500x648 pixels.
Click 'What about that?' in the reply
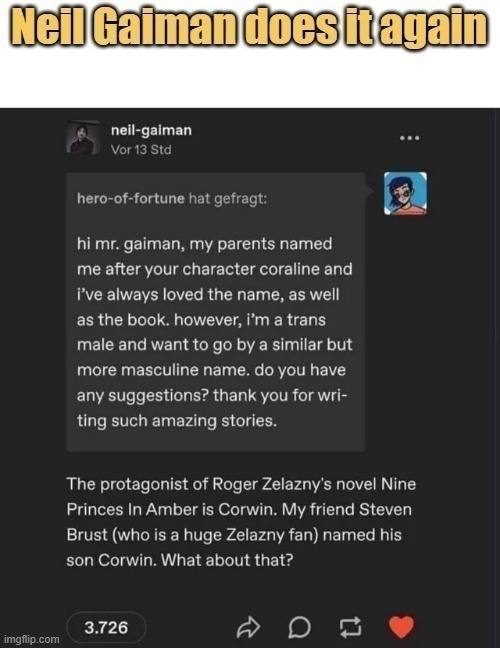point(227,560)
